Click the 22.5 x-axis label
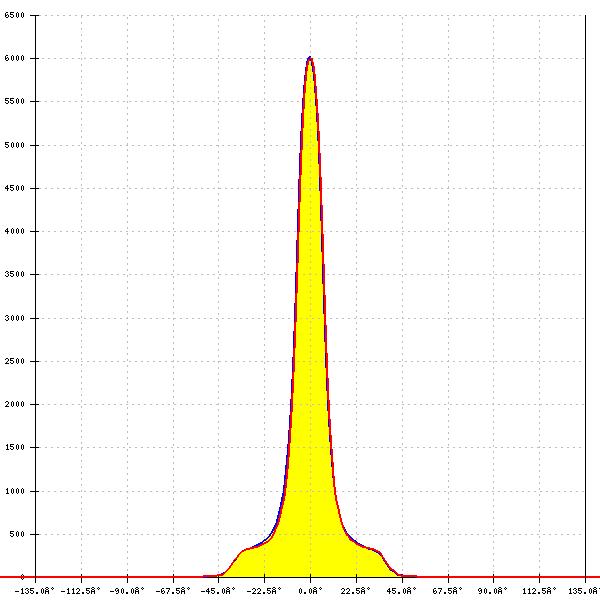 tap(355, 591)
